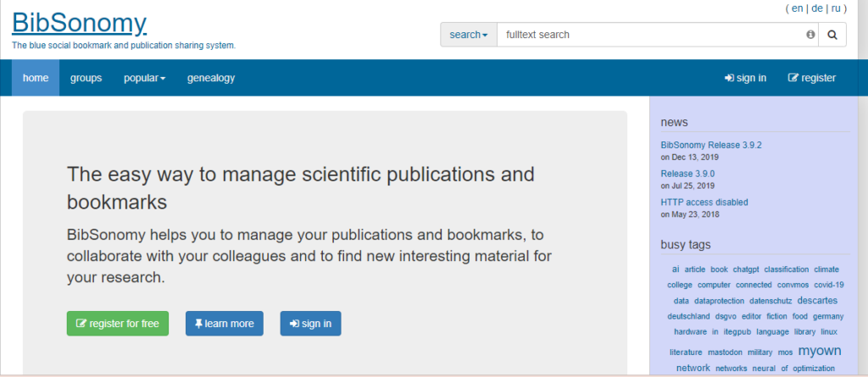
Task: Click the magnifying glass search button
Action: (832, 35)
